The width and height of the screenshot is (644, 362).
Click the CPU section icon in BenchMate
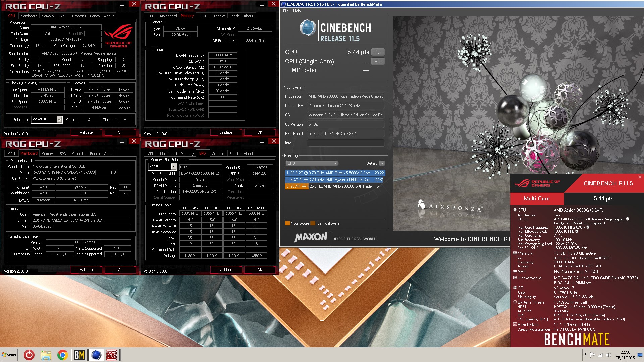[x=515, y=210]
